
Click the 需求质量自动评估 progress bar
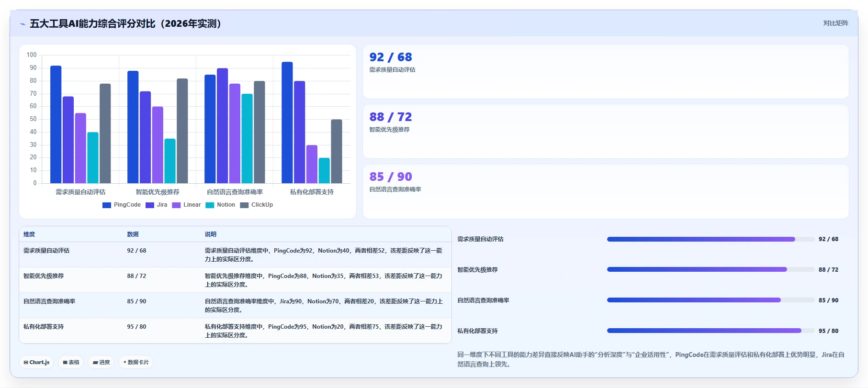[710, 239]
